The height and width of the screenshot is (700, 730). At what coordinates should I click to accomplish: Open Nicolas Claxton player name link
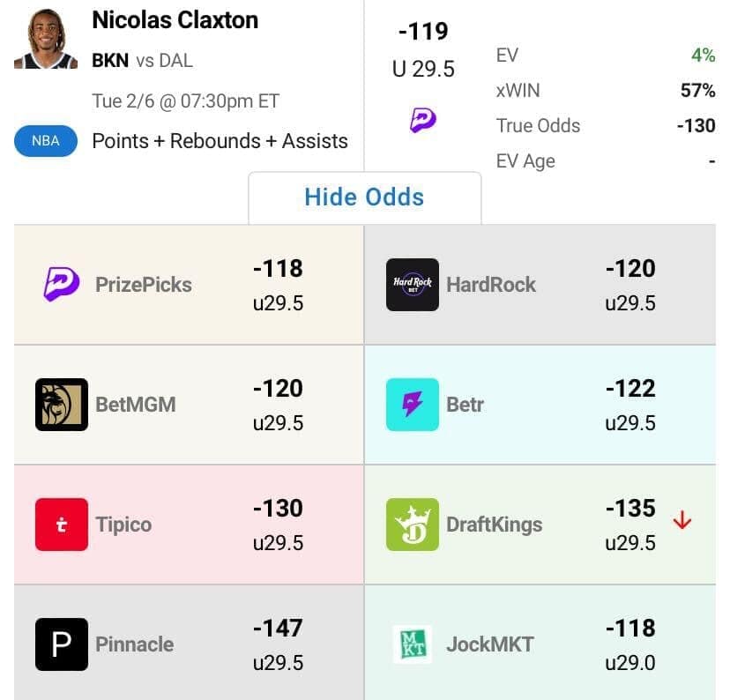pos(175,20)
